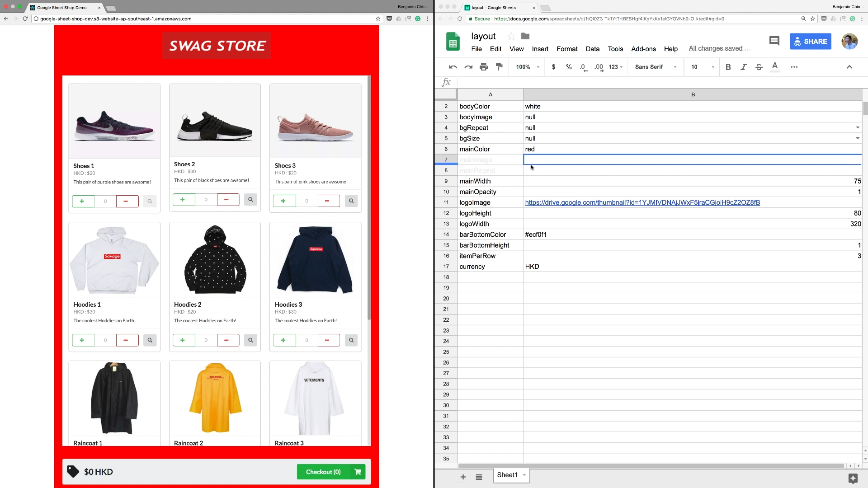The image size is (868, 488).
Task: Click the blue SHARE button
Action: point(811,41)
